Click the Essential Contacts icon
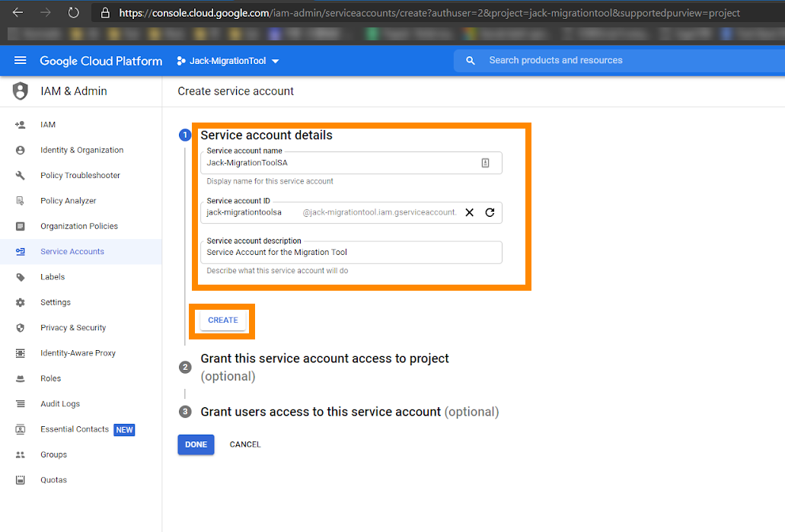Screen dimensions: 785x532 pos(20,429)
